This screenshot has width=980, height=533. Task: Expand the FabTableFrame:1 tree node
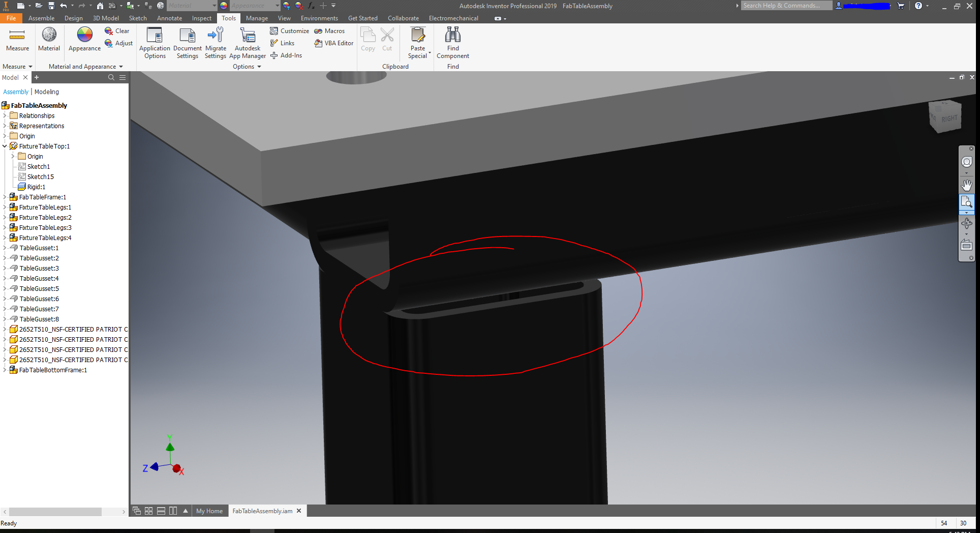[x=4, y=197]
